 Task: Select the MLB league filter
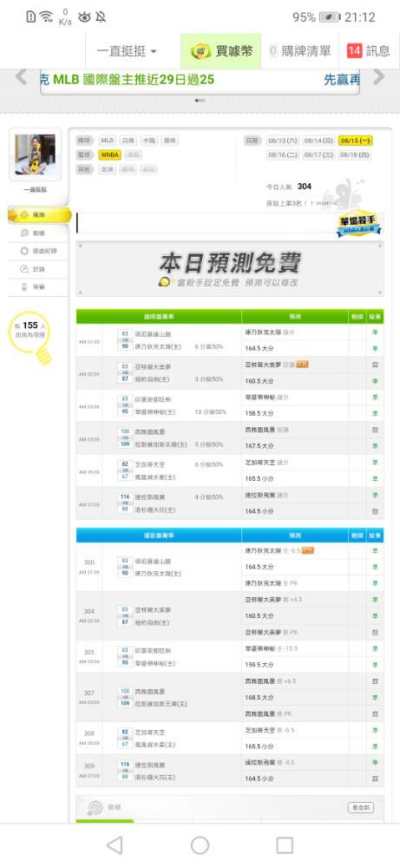108,141
